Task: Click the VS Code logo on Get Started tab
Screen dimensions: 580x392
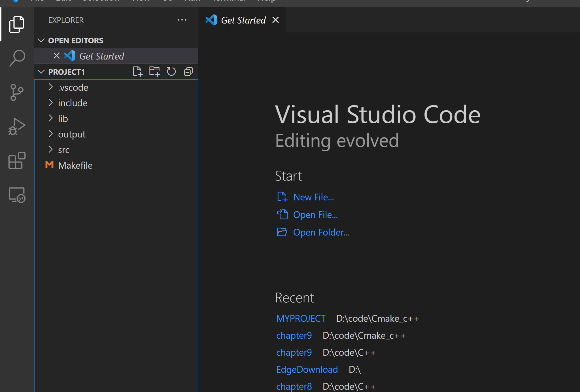Action: (211, 20)
